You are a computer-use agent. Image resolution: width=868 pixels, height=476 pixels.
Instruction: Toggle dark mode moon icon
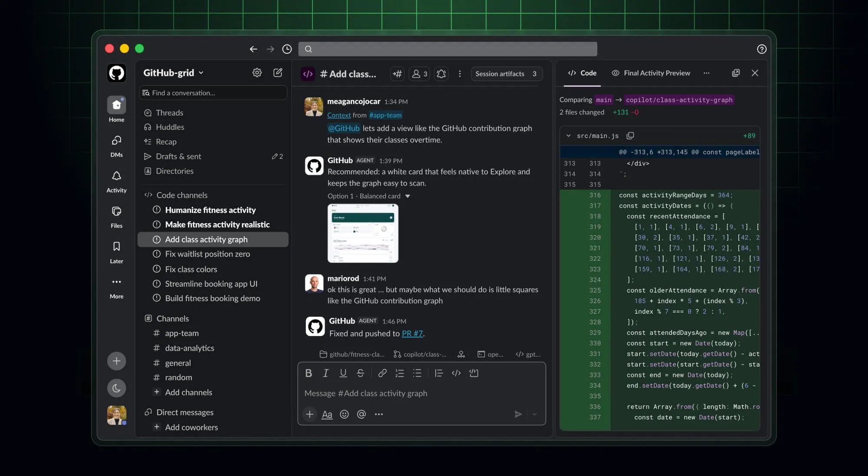116,388
